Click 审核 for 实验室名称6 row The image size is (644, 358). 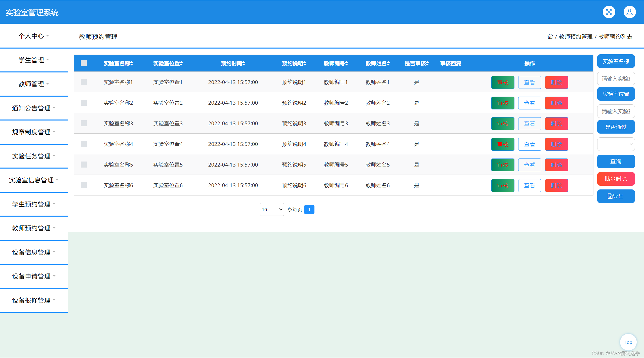503,185
